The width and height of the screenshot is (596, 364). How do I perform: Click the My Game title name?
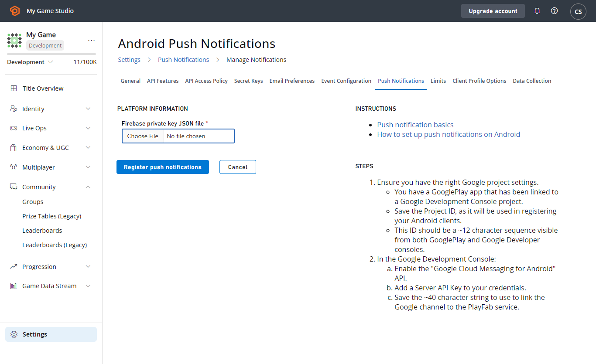point(41,35)
